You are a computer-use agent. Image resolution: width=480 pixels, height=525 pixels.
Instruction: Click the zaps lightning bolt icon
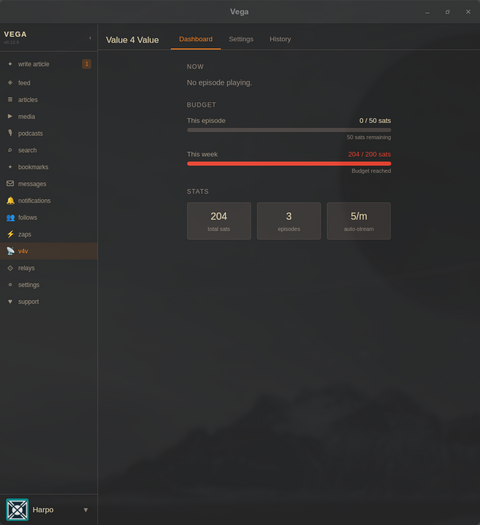point(10,234)
